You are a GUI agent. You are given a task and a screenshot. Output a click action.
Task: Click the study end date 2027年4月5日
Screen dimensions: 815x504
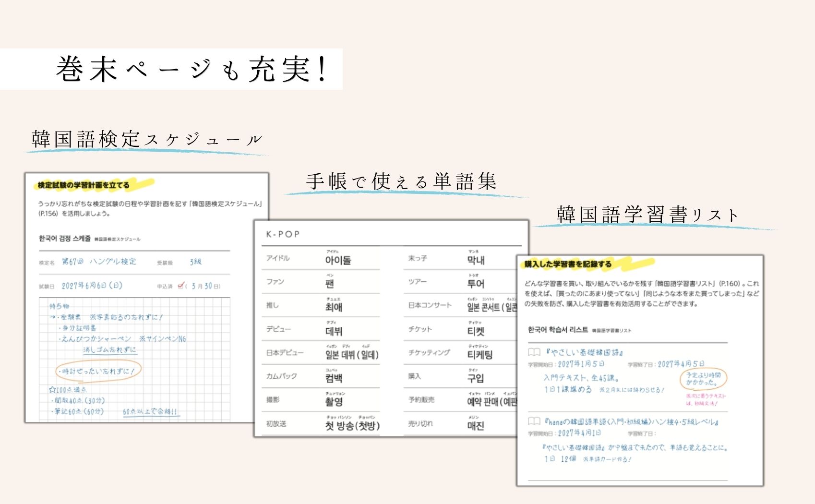click(x=681, y=364)
